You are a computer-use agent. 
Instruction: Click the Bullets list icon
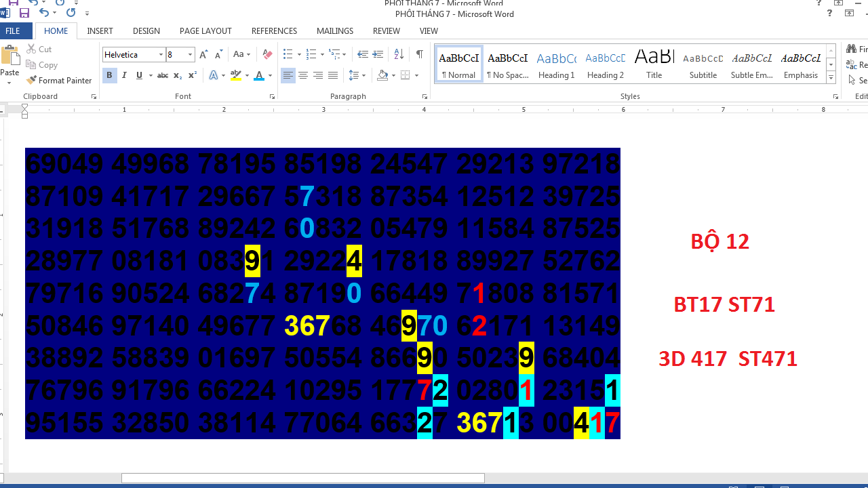288,54
